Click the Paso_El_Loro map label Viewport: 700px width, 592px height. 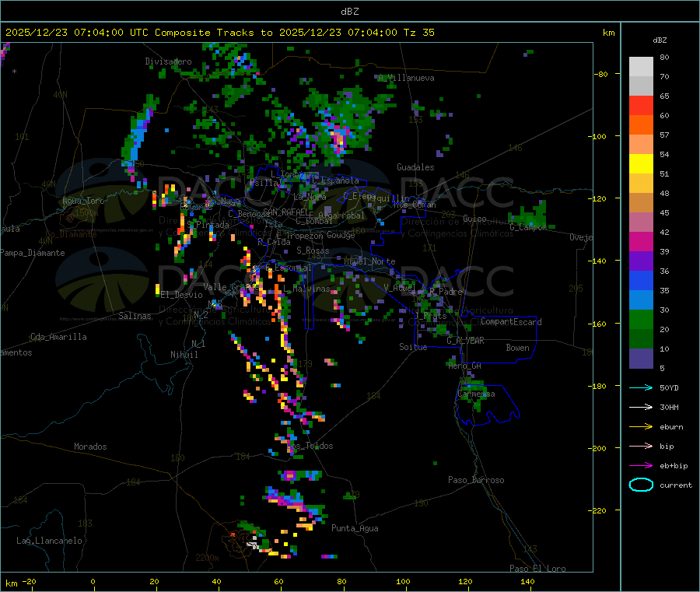pos(537,569)
